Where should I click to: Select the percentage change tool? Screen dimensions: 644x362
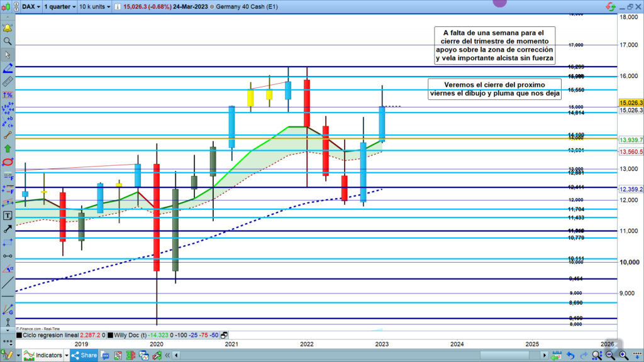(8, 95)
